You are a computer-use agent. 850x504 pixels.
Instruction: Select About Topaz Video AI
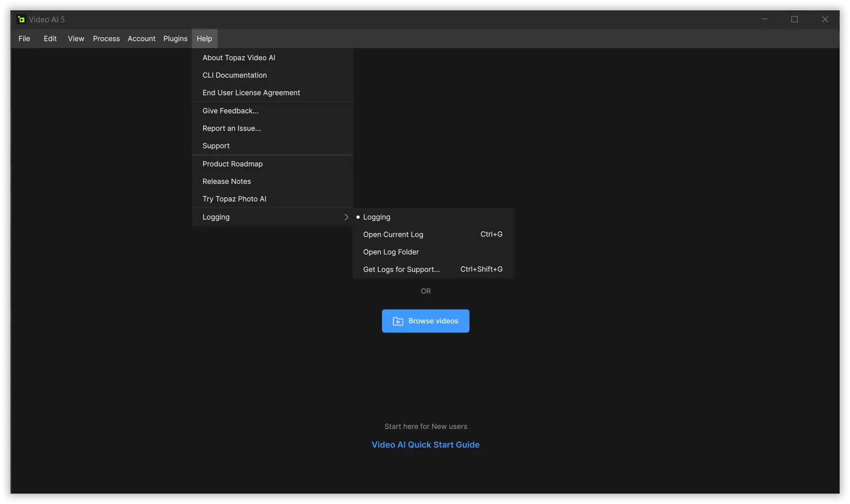[x=273, y=57]
